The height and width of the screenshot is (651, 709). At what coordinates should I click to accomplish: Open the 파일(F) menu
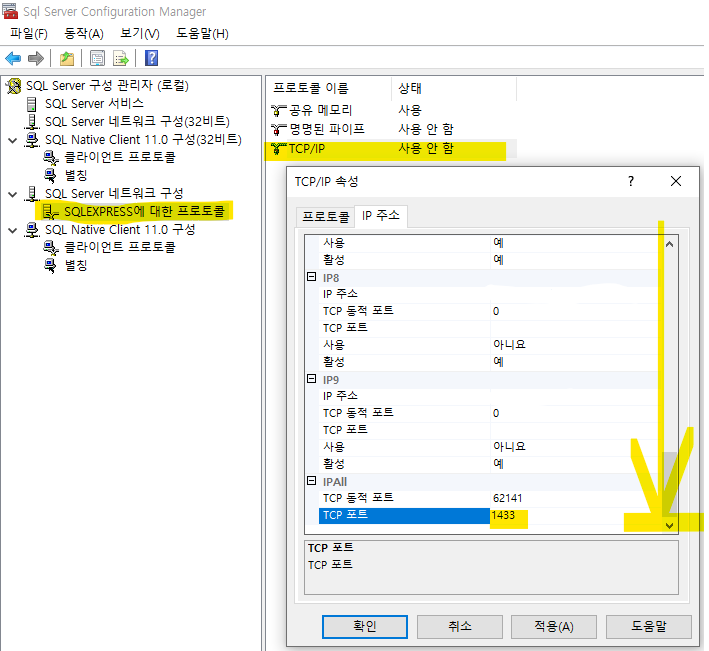pyautogui.click(x=28, y=33)
